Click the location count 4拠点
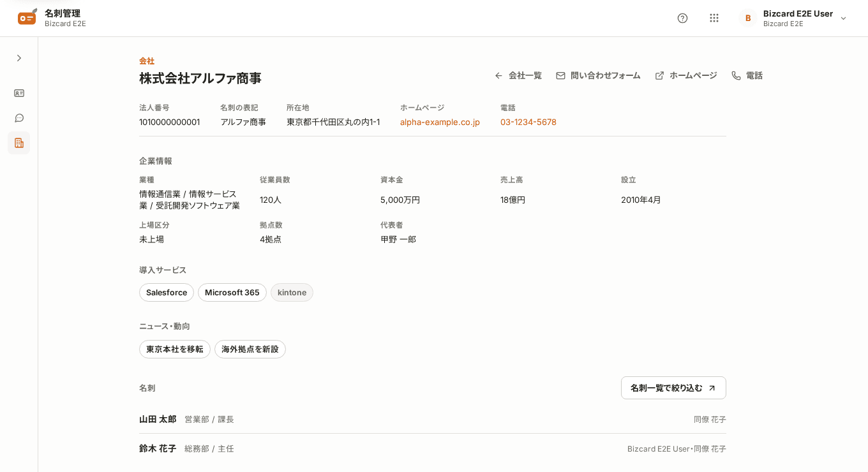 pos(271,239)
